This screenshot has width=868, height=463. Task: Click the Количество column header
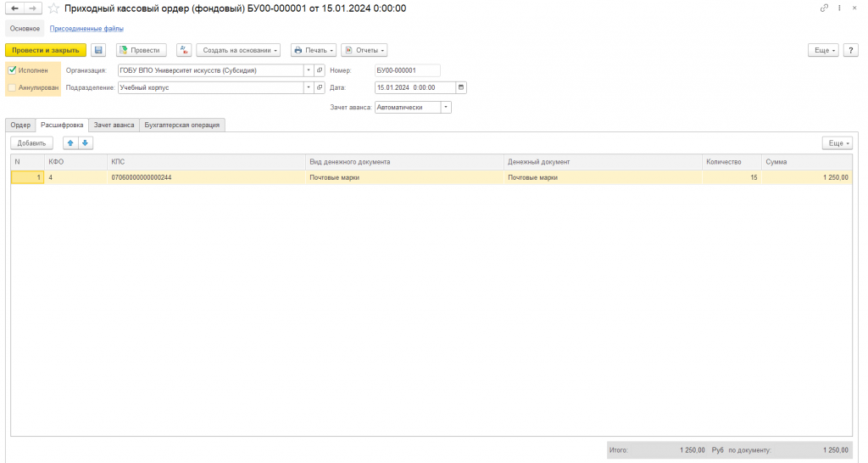click(x=732, y=162)
